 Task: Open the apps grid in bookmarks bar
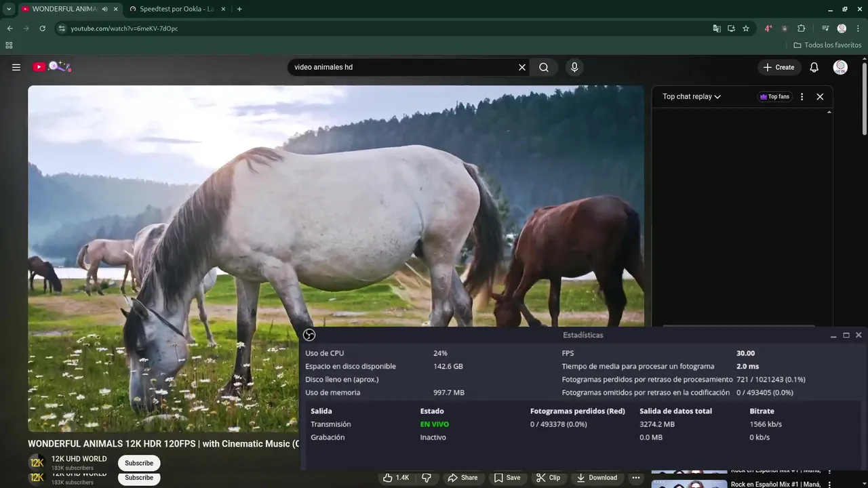[9, 45]
